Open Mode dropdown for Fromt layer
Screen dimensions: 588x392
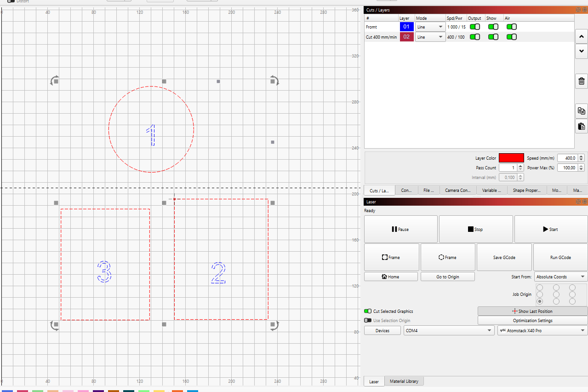click(x=430, y=27)
